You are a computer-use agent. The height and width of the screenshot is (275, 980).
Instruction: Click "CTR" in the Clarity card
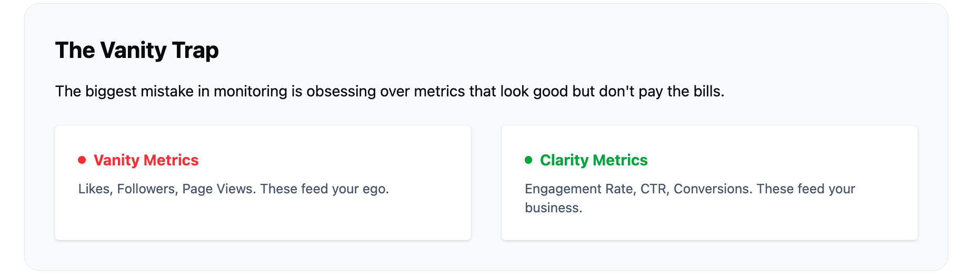point(654,189)
